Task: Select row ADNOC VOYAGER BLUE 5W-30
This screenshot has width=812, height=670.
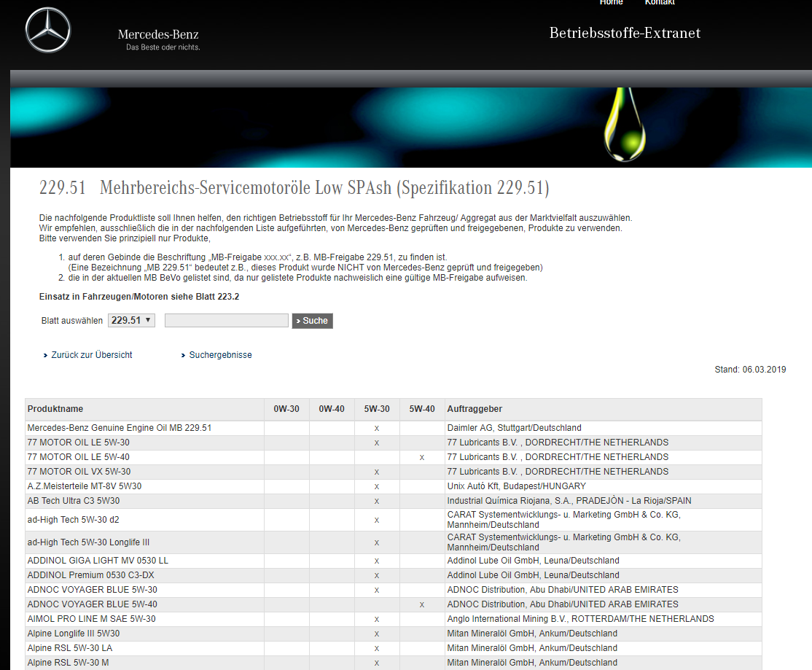Action: click(x=394, y=590)
